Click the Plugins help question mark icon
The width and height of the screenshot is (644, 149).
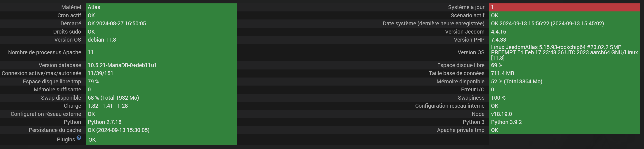[79, 138]
